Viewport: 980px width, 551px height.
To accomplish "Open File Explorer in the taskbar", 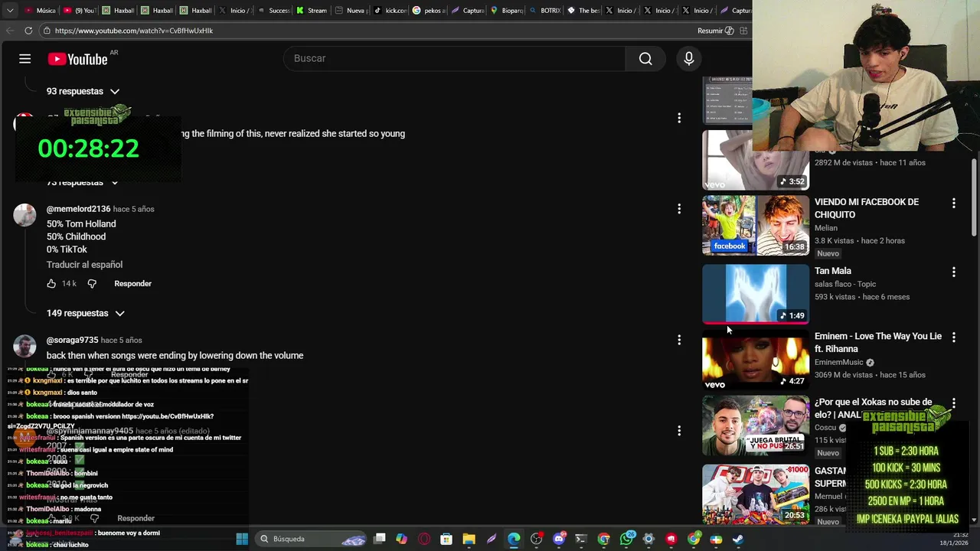I will pyautogui.click(x=469, y=539).
